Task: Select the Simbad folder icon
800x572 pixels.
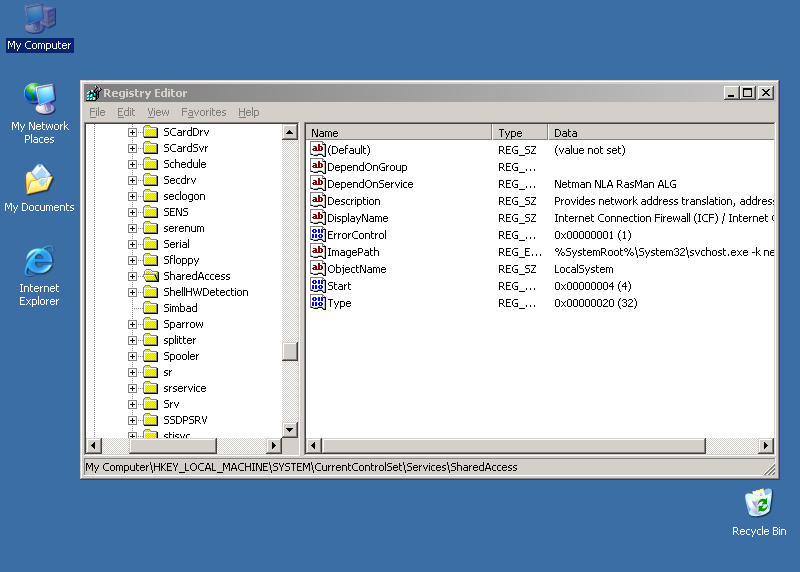Action: [151, 308]
